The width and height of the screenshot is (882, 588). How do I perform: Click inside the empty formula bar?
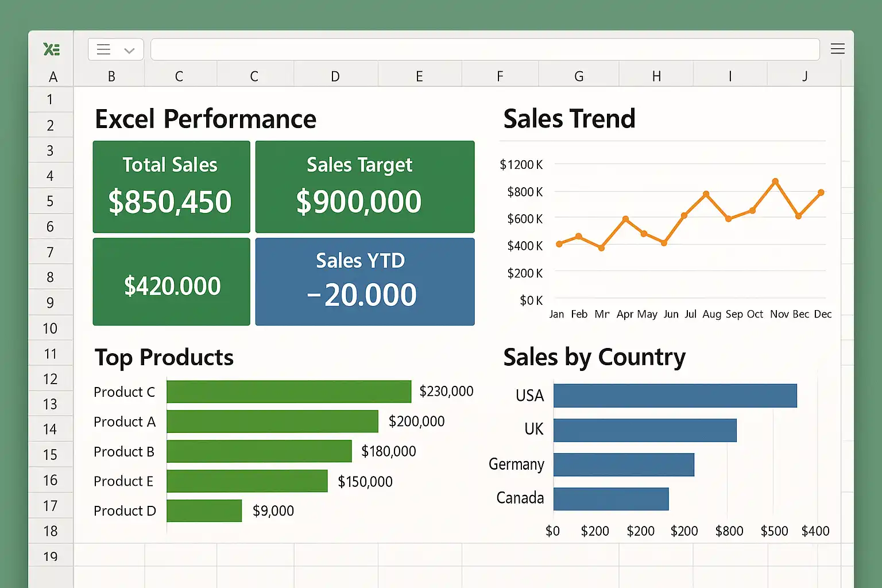(x=484, y=49)
